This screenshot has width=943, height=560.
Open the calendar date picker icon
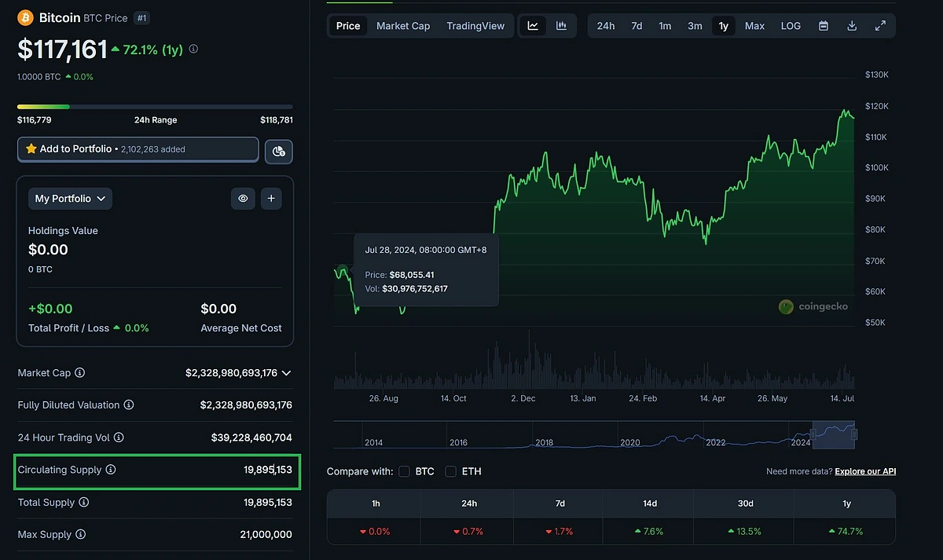click(x=823, y=26)
